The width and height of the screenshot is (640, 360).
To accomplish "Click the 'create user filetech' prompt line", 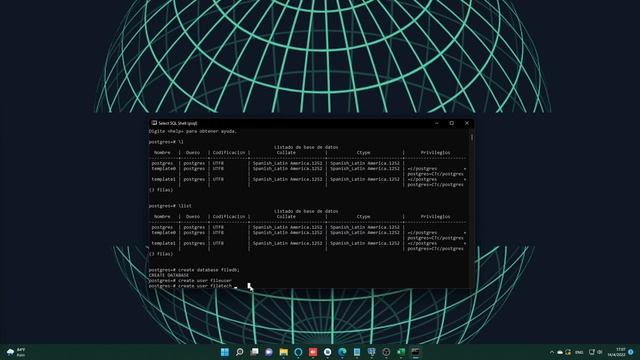I will pos(190,286).
